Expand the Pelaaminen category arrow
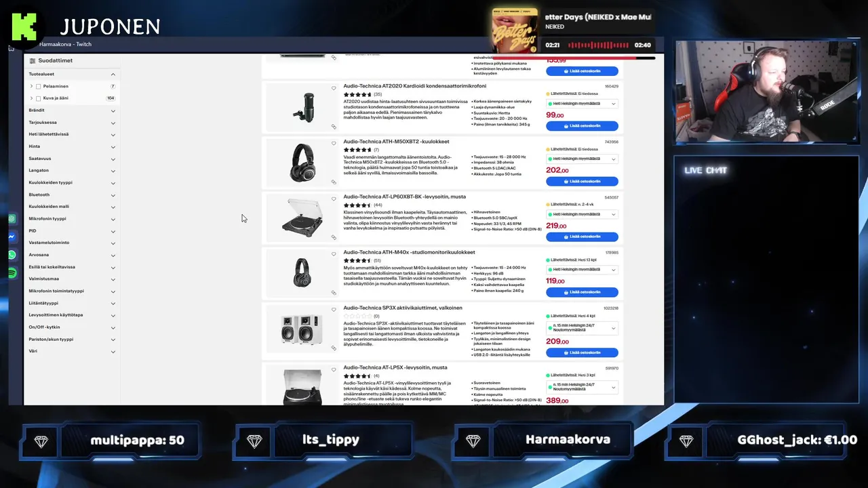868x488 pixels. (31, 87)
